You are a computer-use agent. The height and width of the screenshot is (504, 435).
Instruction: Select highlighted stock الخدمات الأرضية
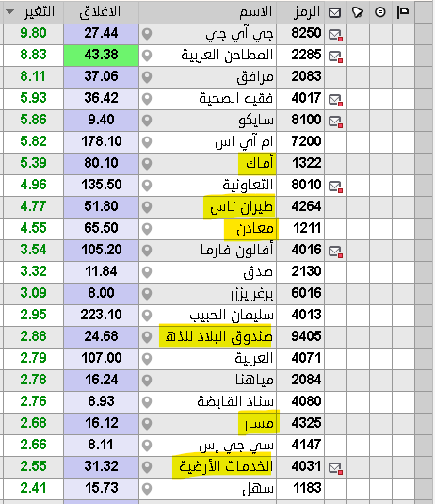tap(226, 466)
